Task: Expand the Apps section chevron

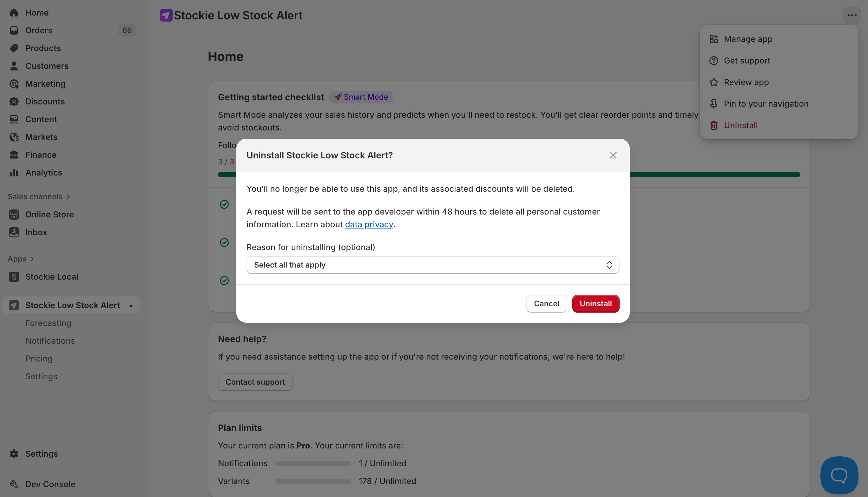Action: pyautogui.click(x=32, y=259)
